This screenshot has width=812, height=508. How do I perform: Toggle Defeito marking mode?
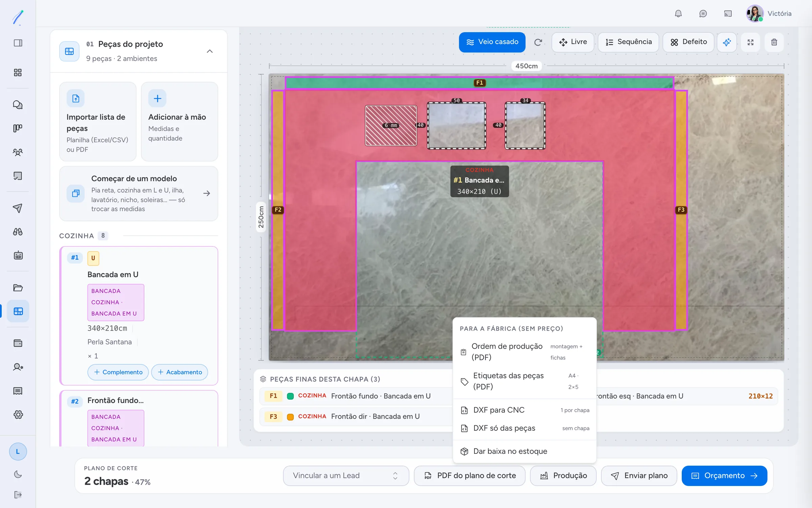(688, 42)
